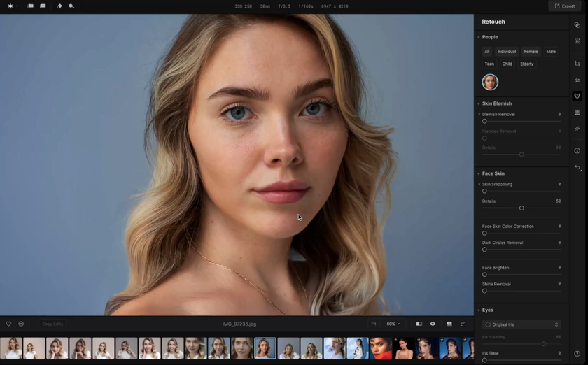588x365 pixels.
Task: Open the help question mark icon
Action: tap(577, 354)
